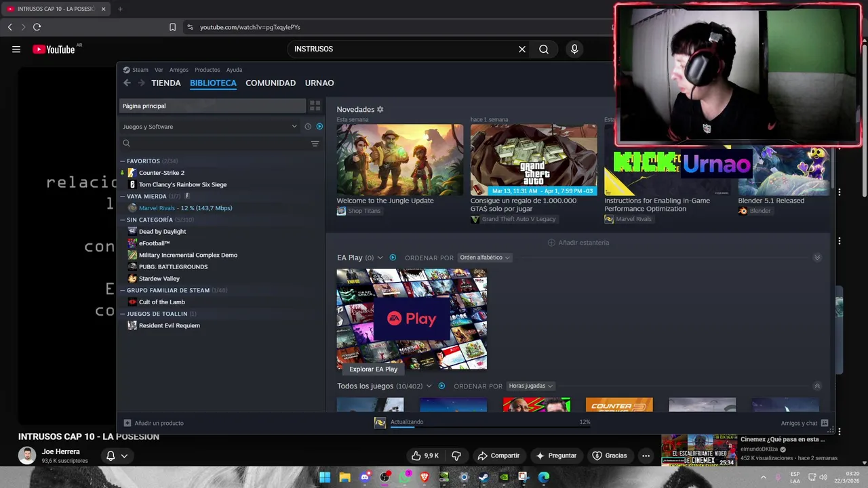Start YouTube voice search microphone
The height and width of the screenshot is (488, 868).
click(x=574, y=49)
